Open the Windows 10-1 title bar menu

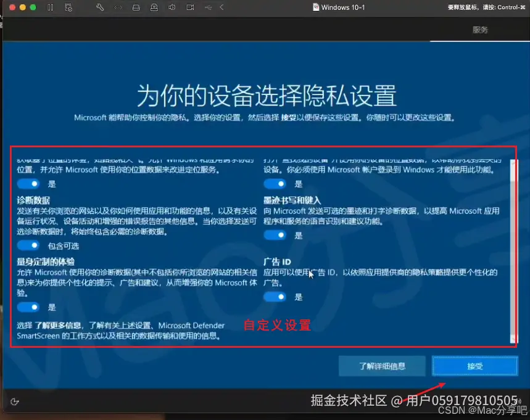pyautogui.click(x=338, y=7)
